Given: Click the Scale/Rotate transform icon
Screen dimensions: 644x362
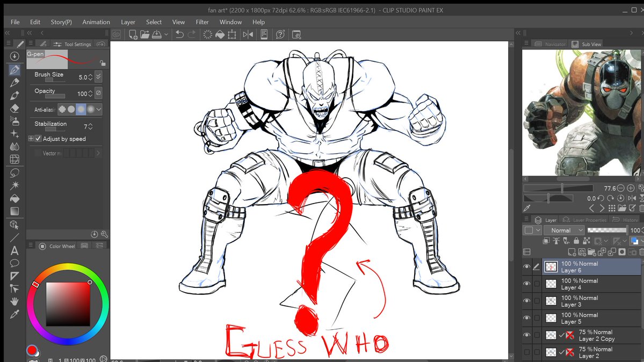Looking at the screenshot, I should pos(232,34).
